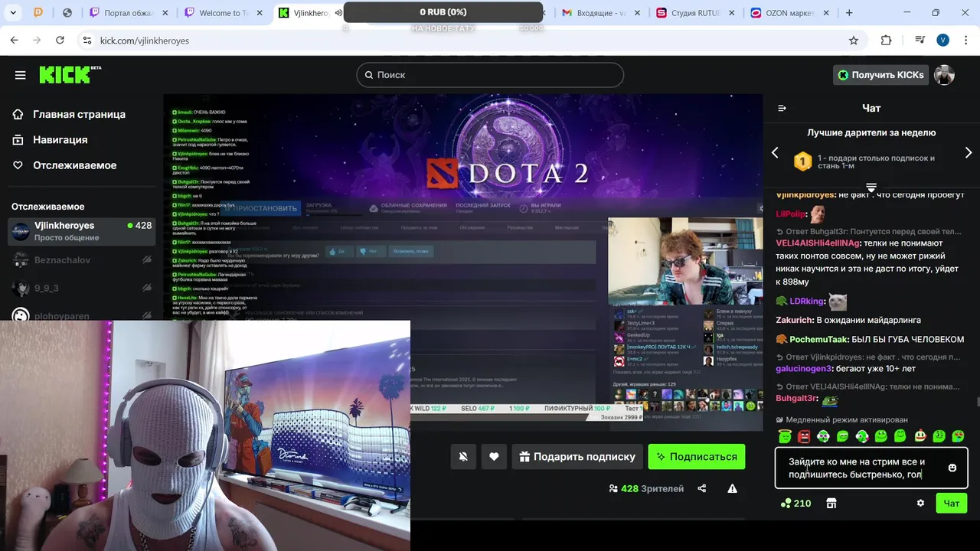This screenshot has width=980, height=551.
Task: Select the Beznachalov offline channel
Action: point(81,260)
